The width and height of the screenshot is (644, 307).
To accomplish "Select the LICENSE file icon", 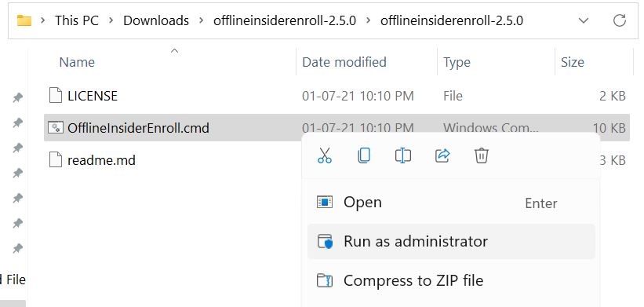I will [56, 95].
